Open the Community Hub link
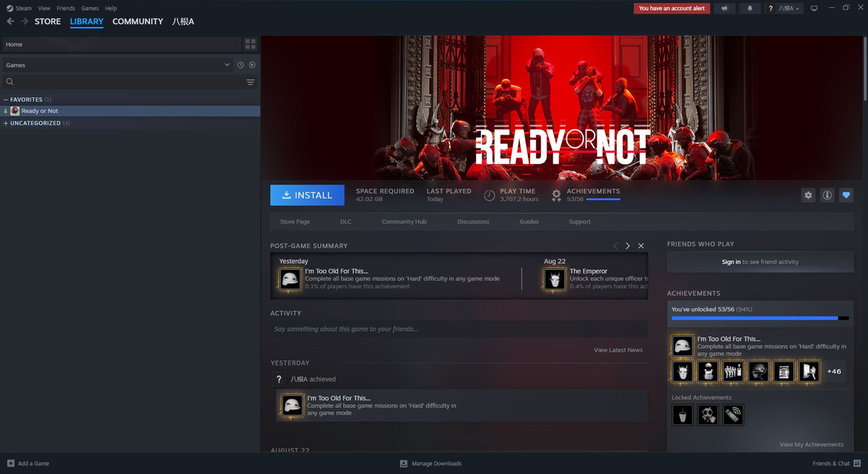The width and height of the screenshot is (868, 474). (x=404, y=222)
